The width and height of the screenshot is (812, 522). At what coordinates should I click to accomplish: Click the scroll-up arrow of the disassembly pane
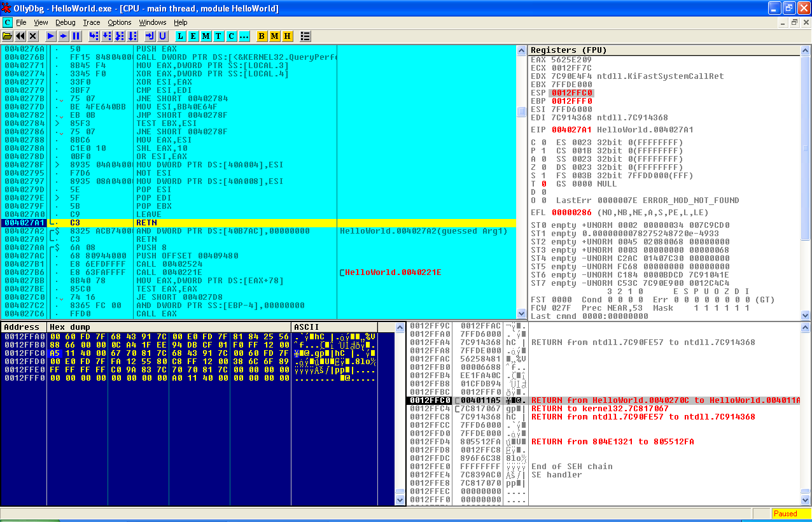coord(521,50)
